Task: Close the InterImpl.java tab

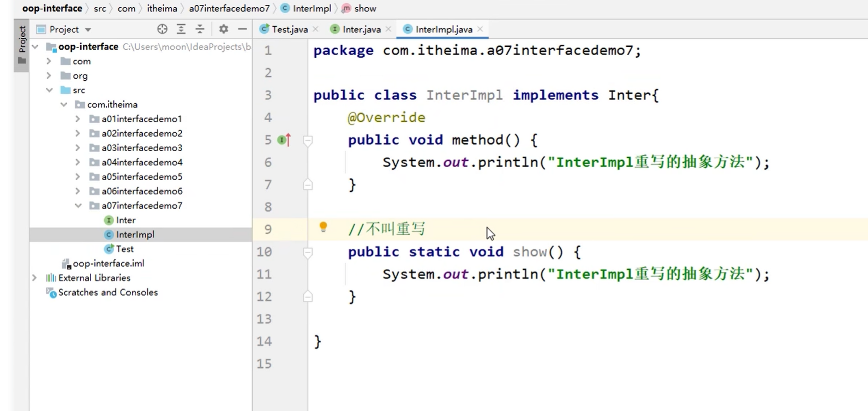Action: pos(480,29)
